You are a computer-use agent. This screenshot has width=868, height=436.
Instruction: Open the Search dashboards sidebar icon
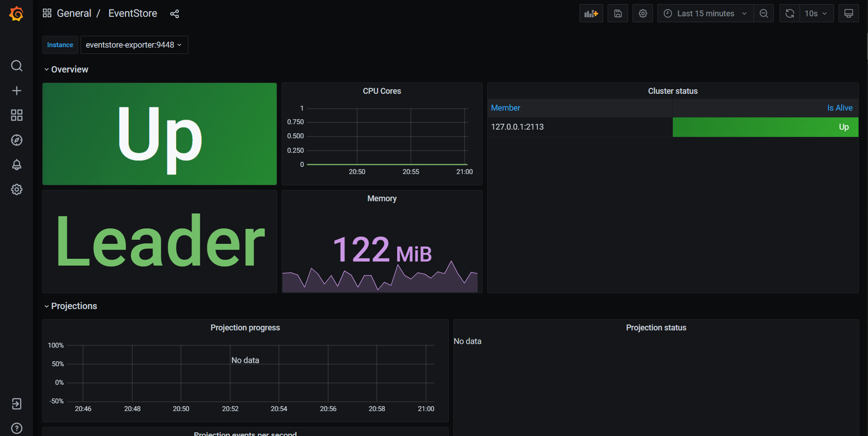[17, 66]
